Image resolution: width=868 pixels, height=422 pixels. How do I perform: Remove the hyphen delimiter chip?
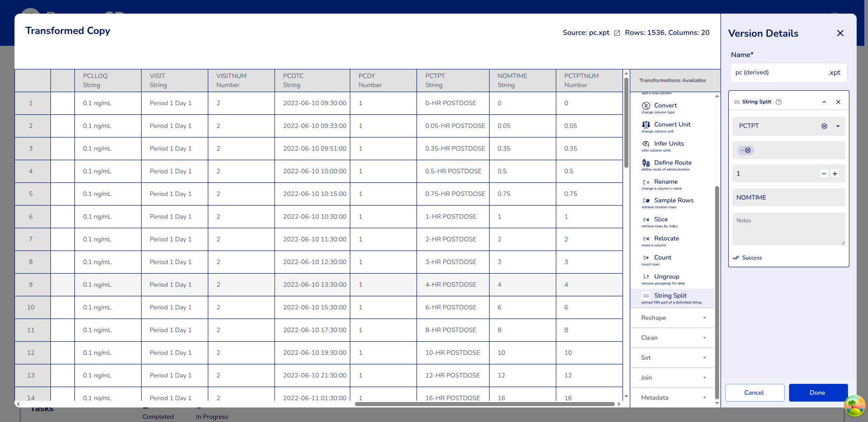tap(748, 150)
